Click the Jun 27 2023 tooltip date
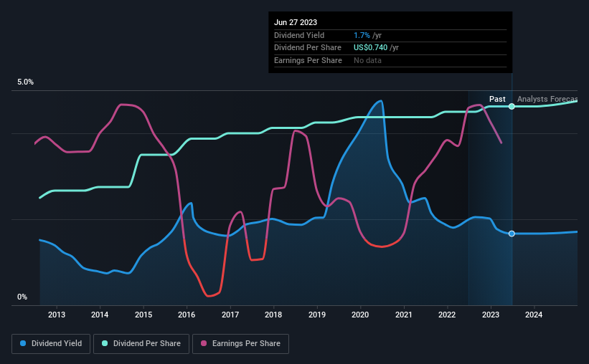Image resolution: width=589 pixels, height=364 pixels. [296, 22]
